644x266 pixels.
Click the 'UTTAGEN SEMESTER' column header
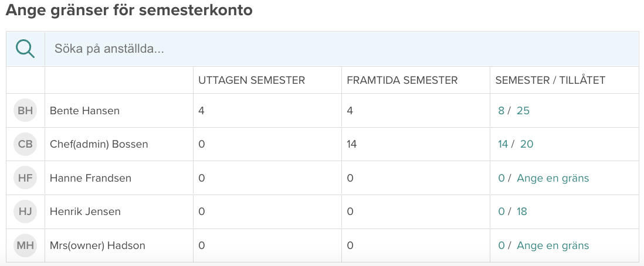tap(252, 80)
